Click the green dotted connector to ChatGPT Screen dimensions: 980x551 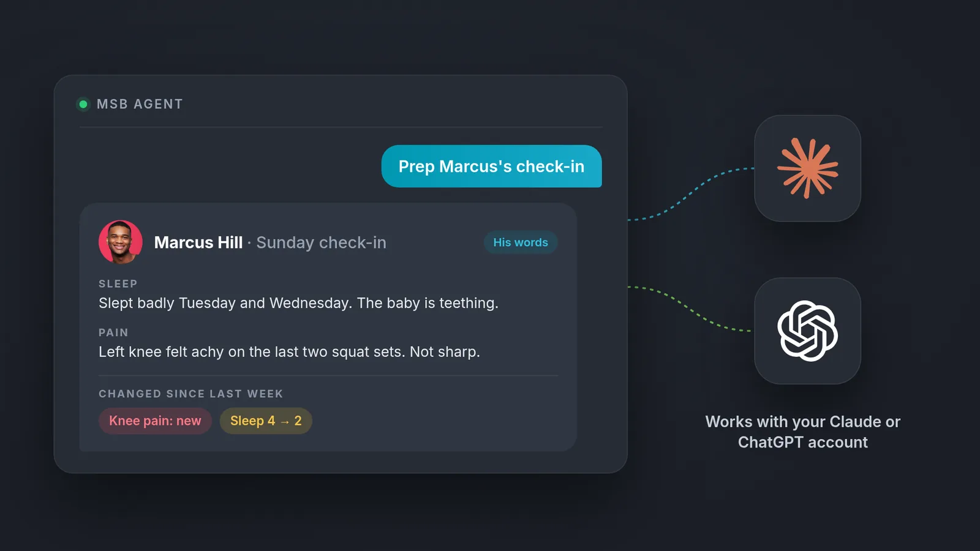pyautogui.click(x=691, y=309)
